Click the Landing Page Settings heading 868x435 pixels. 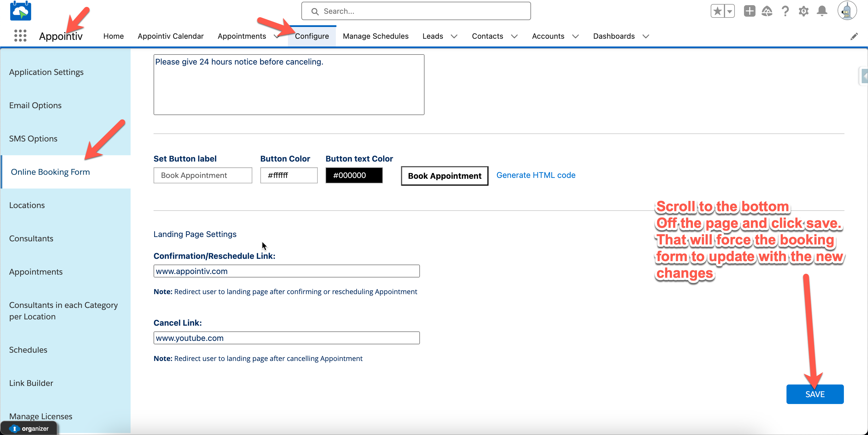pos(195,234)
